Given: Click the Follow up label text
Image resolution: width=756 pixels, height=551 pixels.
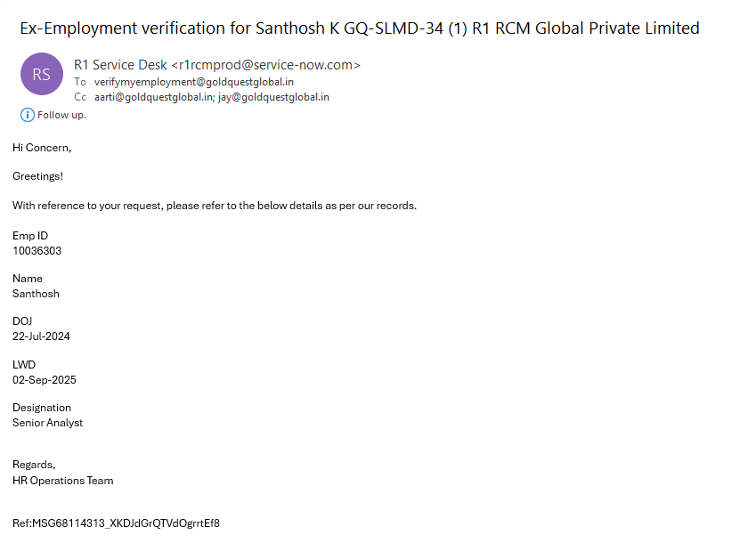Looking at the screenshot, I should pyautogui.click(x=61, y=115).
